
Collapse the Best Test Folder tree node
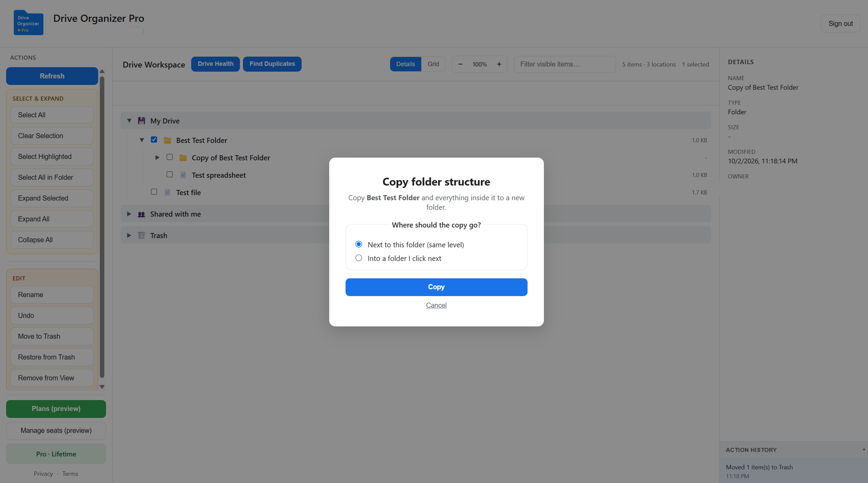[x=142, y=140]
